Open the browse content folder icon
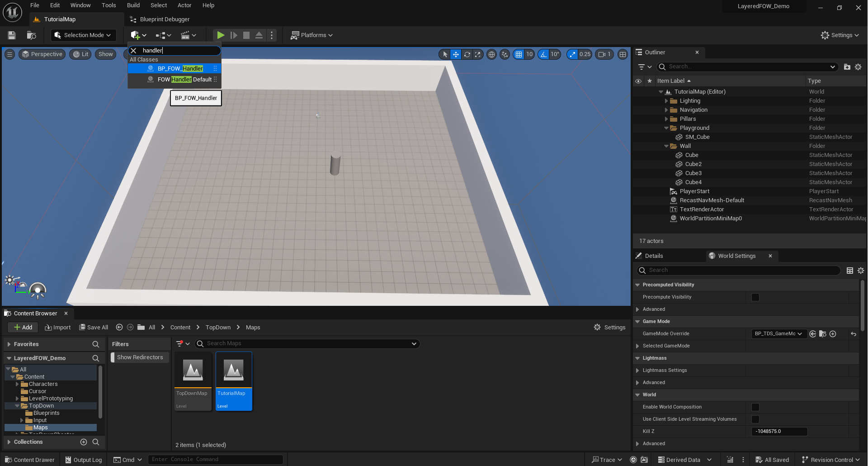 pyautogui.click(x=32, y=35)
